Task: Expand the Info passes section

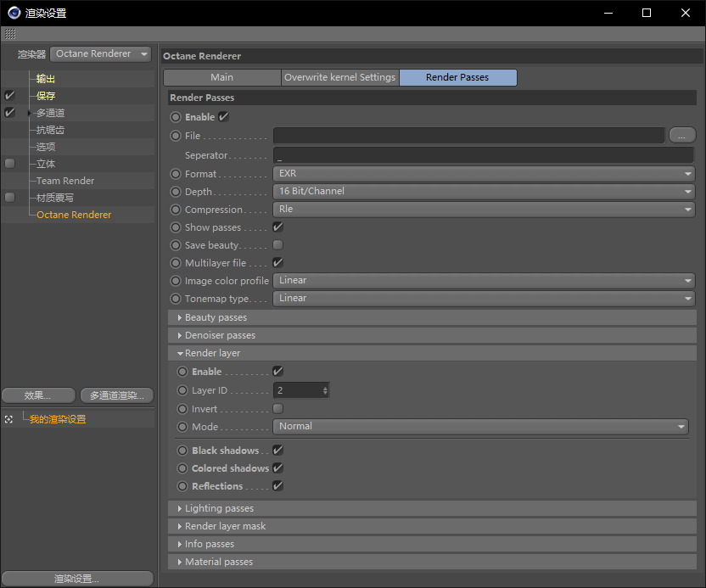Action: point(432,544)
